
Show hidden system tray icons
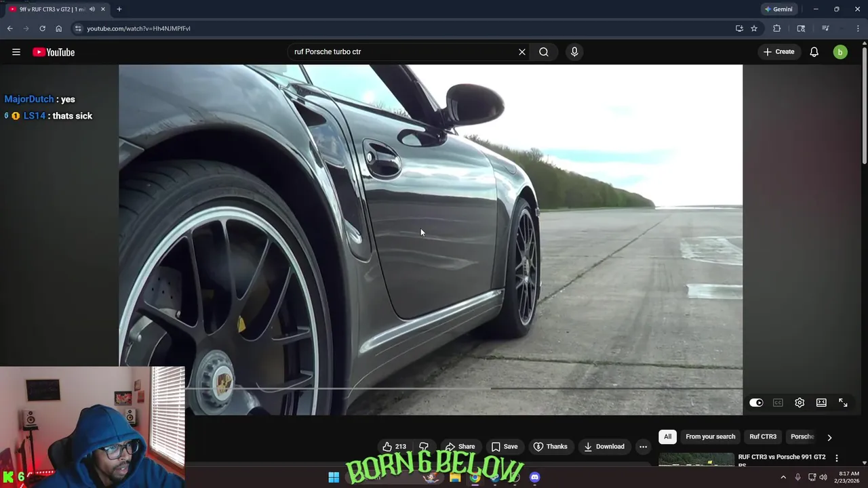[783, 478]
